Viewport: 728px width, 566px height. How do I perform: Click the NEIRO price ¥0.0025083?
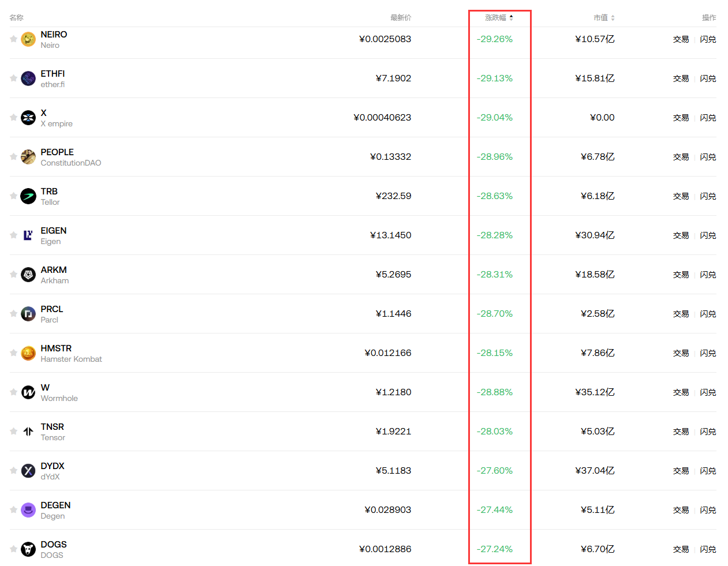385,39
